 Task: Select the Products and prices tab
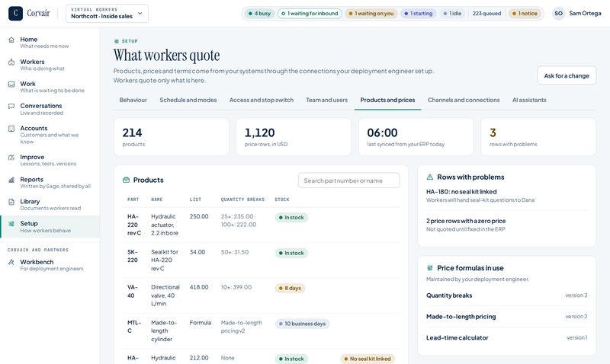point(388,101)
